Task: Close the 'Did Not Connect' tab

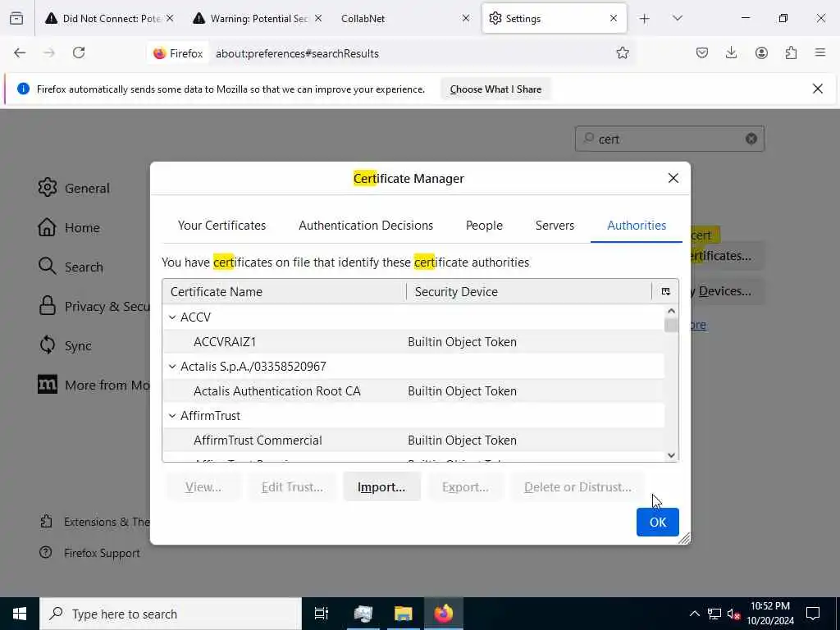Action: click(170, 19)
